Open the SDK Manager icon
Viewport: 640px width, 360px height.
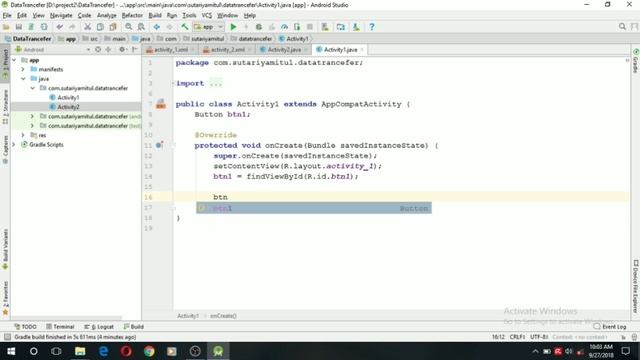(x=356, y=27)
